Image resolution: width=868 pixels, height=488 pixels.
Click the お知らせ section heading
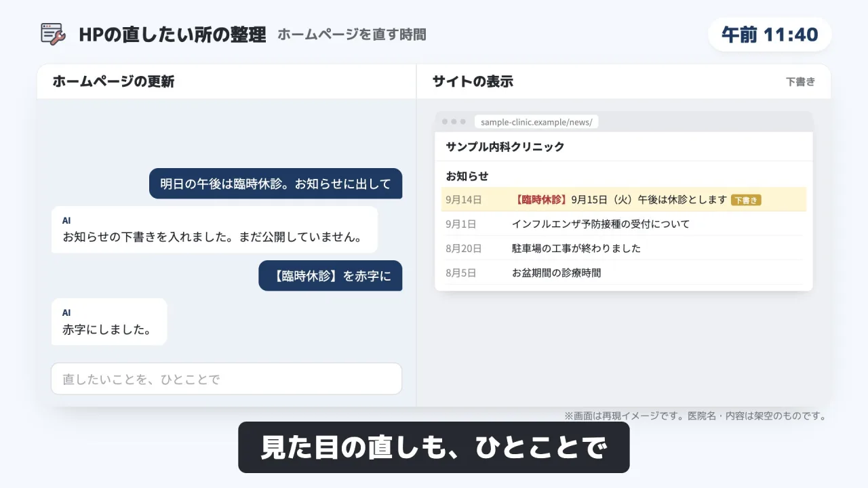pos(467,176)
